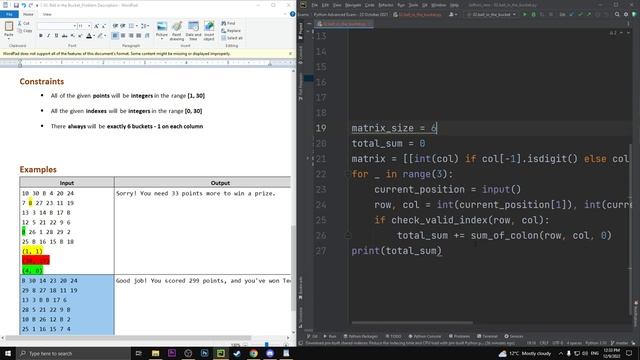The width and height of the screenshot is (640, 360).
Task: Select Align text right in WordPad
Action: [x=131, y=36]
